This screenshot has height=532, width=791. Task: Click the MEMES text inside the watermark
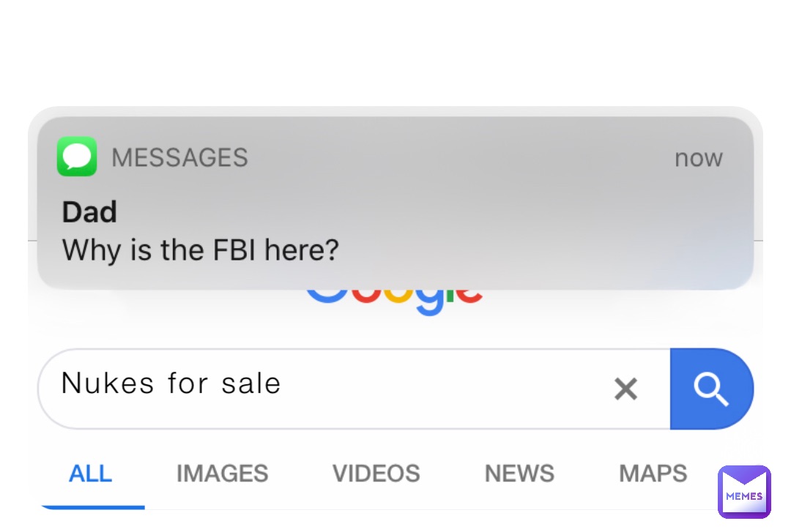tap(744, 496)
